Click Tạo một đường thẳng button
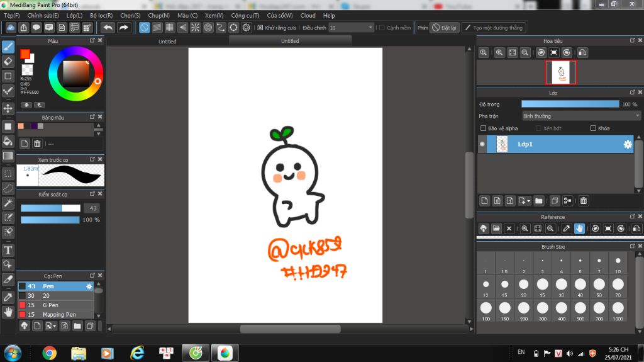This screenshot has width=644, height=362. [x=494, y=28]
